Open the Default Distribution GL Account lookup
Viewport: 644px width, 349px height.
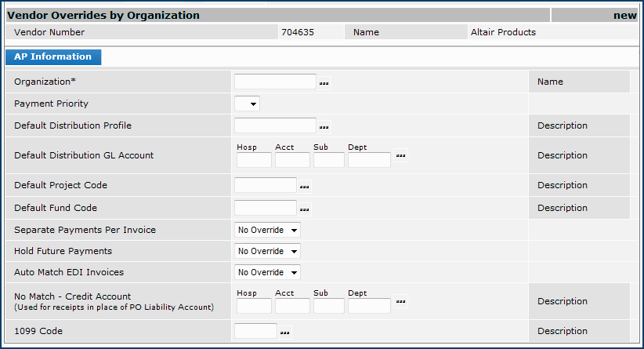[x=400, y=156]
